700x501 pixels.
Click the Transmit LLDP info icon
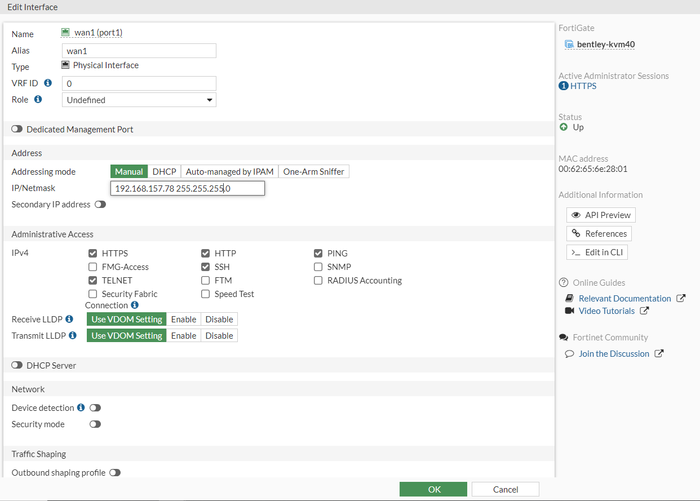click(70, 336)
